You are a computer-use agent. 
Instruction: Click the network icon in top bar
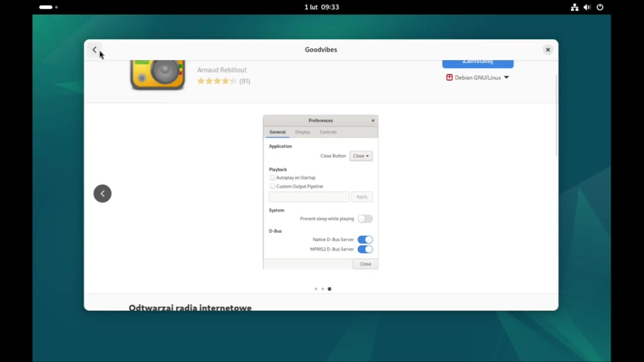[575, 7]
